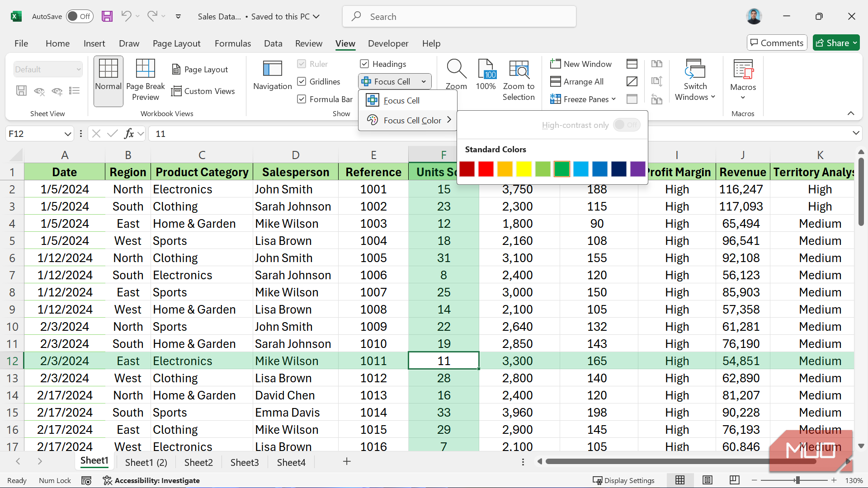
Task: Open the Formulas ribbon tab
Action: pyautogui.click(x=233, y=43)
